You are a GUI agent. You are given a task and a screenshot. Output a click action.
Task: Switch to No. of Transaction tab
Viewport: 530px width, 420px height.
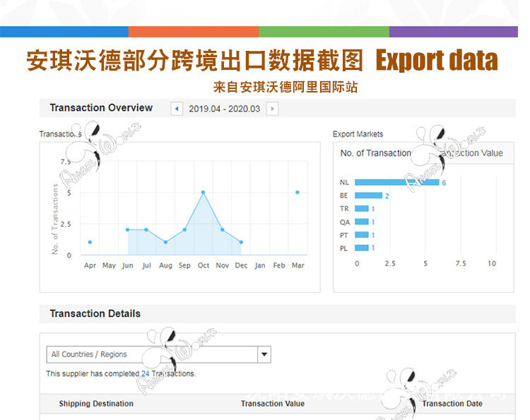tap(375, 153)
